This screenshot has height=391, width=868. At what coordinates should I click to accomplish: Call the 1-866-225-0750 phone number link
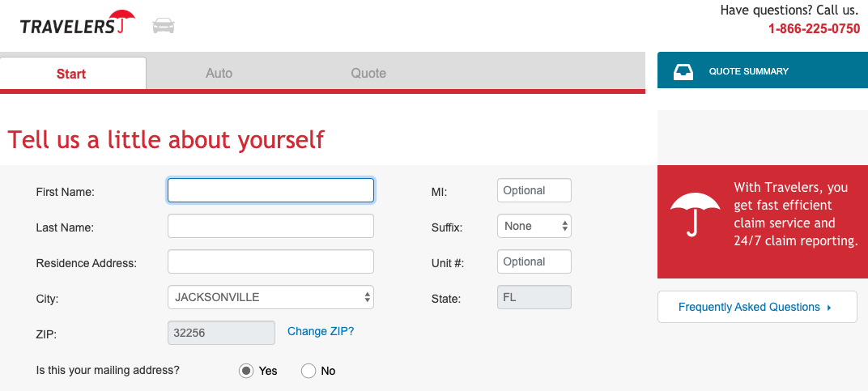point(814,28)
